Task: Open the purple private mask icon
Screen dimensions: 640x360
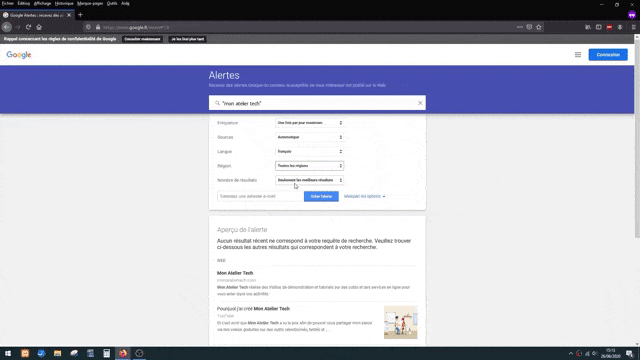Action: (x=632, y=15)
